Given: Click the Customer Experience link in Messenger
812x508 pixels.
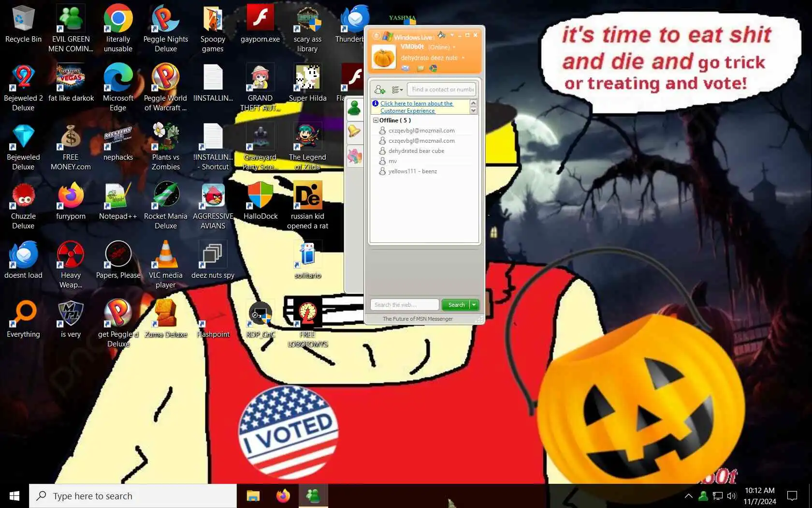Looking at the screenshot, I should pos(417,107).
